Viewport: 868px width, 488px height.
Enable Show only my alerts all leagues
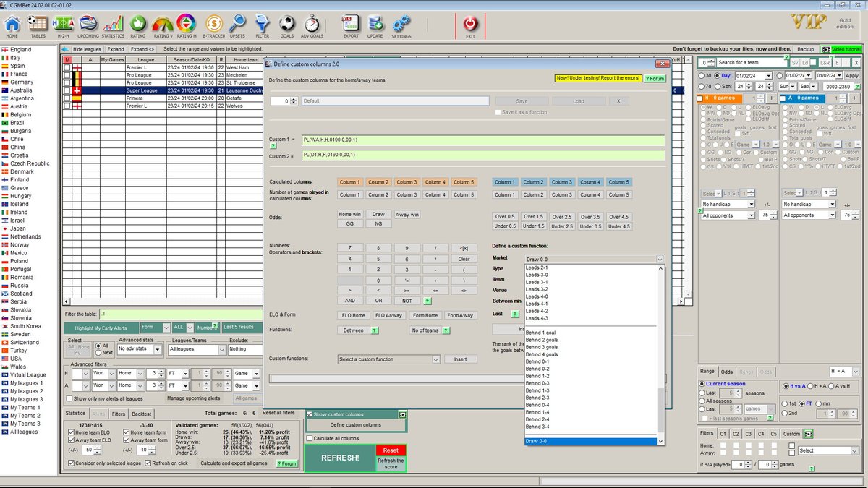69,398
